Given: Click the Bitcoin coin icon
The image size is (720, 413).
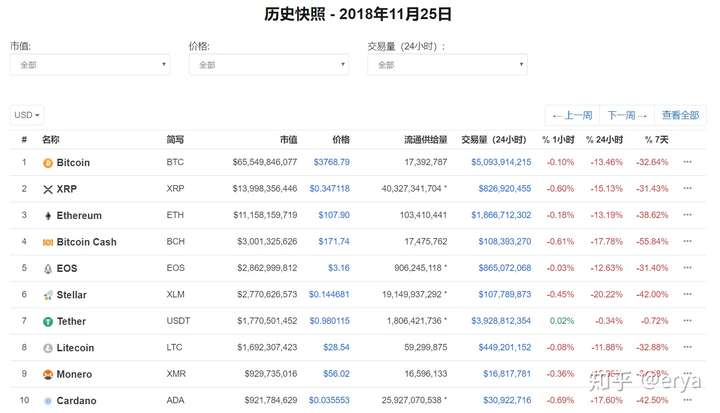Looking at the screenshot, I should pos(48,163).
